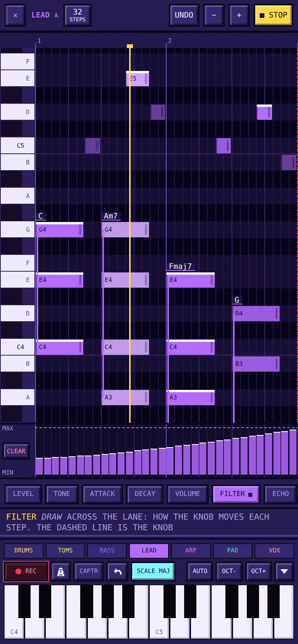This screenshot has width=298, height=644.
Task: Select the E5 note in the grid
Action: pos(138,79)
